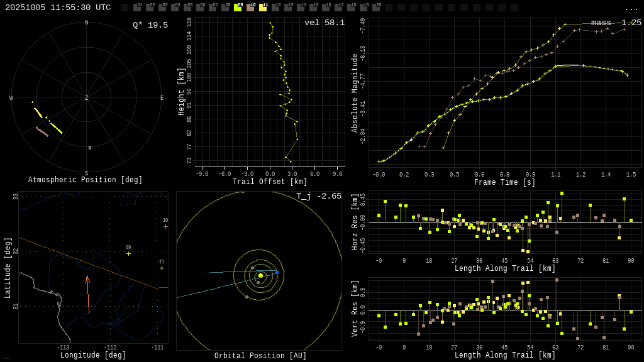Select the station 01 box in top bar
The height and width of the screenshot is (362, 644).
tap(137, 8)
